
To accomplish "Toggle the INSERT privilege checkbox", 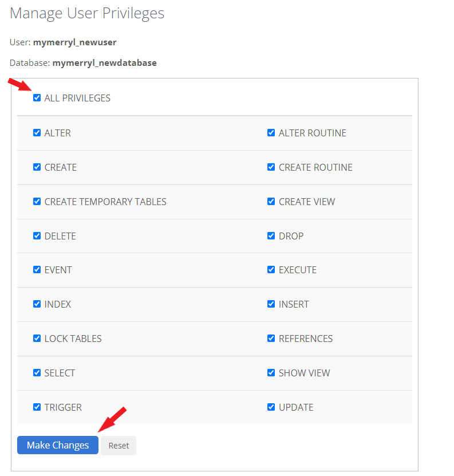I will coord(271,304).
